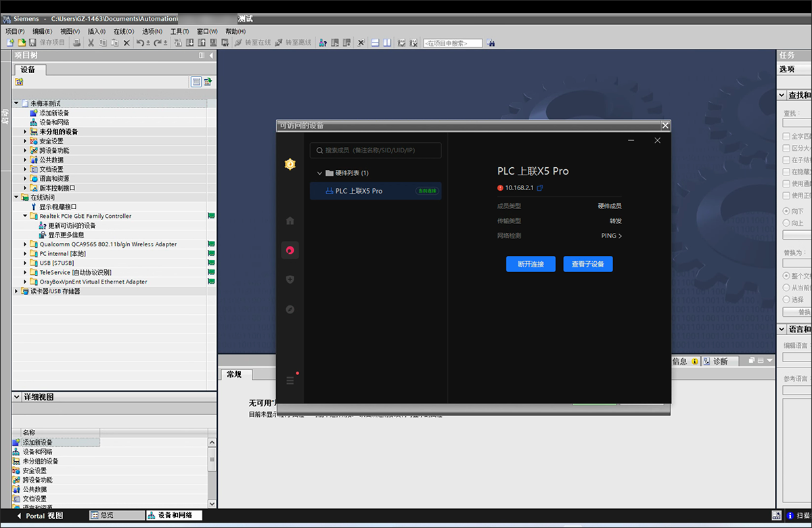Screen dimensions: 812x528
Task: Click the cut scissors toolbar icon
Action: click(92, 43)
